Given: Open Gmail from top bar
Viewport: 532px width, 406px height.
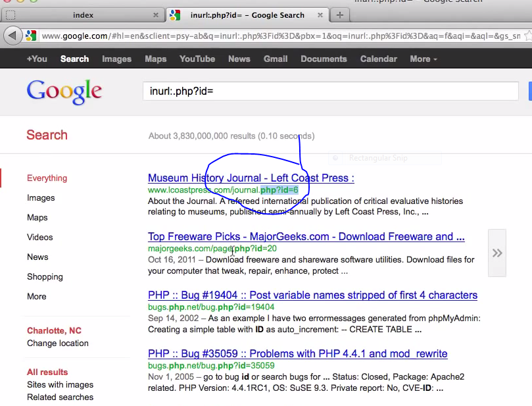Looking at the screenshot, I should (x=276, y=59).
